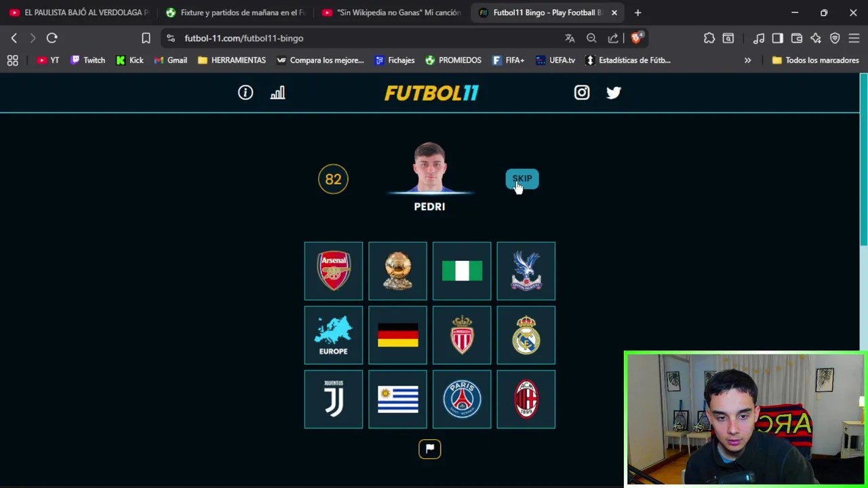Click the 82 remaining counter circle
This screenshot has height=488, width=868.
pos(333,179)
